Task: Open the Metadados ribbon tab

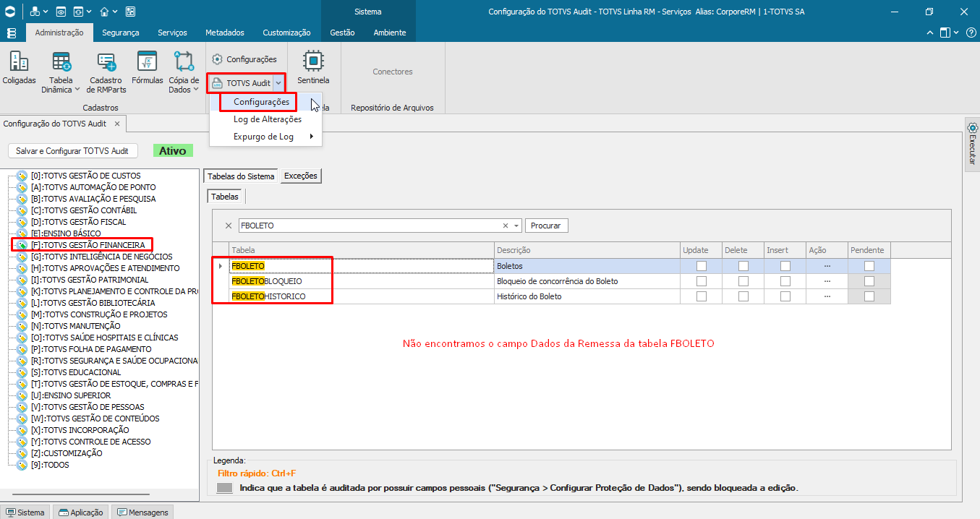Action: click(224, 33)
